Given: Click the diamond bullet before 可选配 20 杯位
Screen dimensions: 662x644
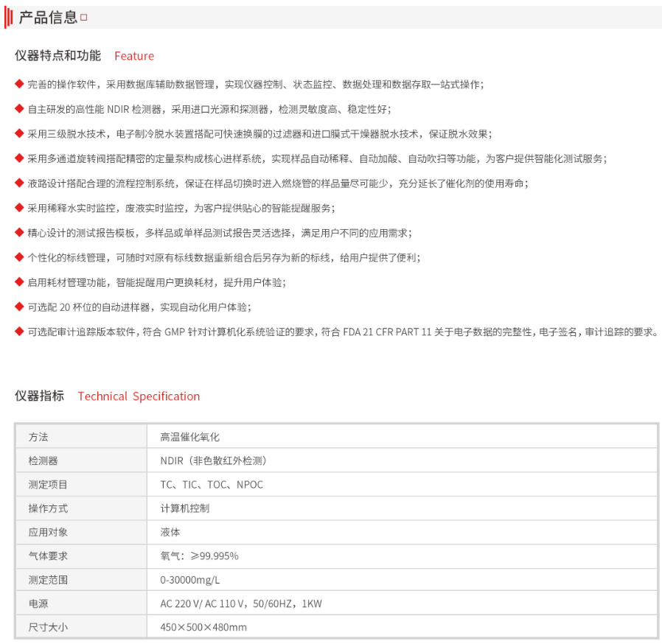Looking at the screenshot, I should coord(19,307).
